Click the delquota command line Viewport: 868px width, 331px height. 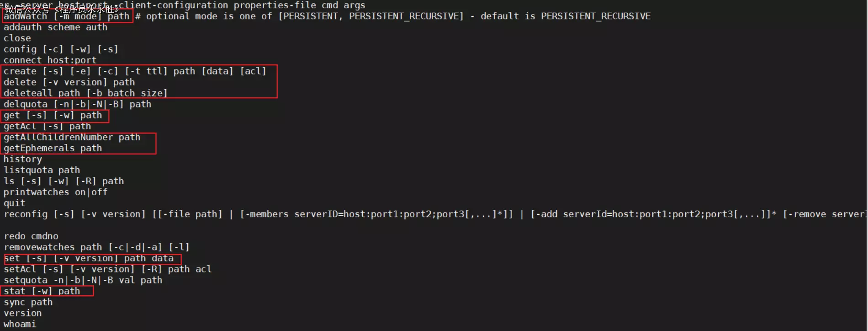coord(77,104)
